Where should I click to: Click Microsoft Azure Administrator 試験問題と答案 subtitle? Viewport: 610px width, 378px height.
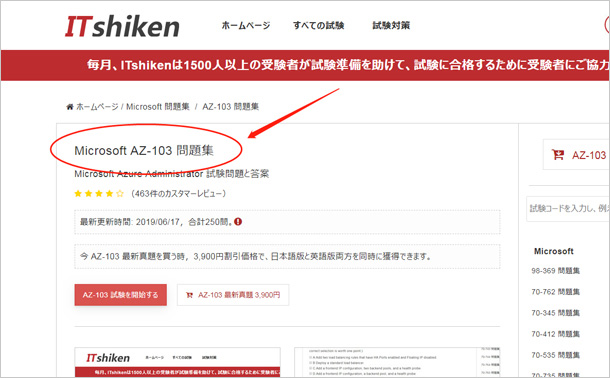click(x=172, y=173)
